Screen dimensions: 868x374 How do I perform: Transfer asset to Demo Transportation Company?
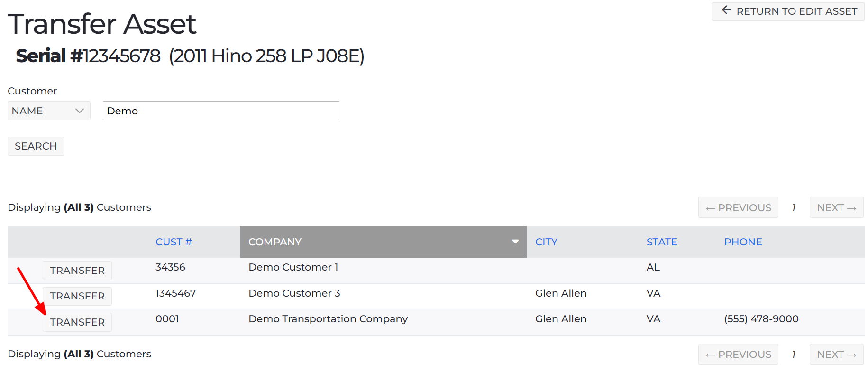click(x=77, y=322)
